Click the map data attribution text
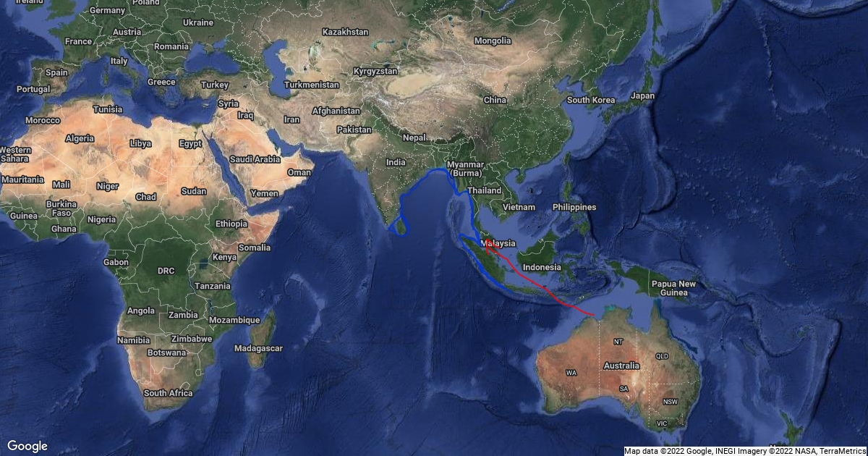 tap(745, 451)
